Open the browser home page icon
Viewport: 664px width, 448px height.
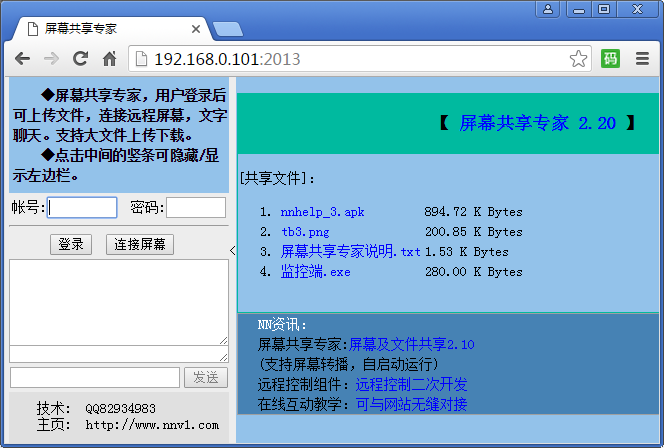(110, 58)
